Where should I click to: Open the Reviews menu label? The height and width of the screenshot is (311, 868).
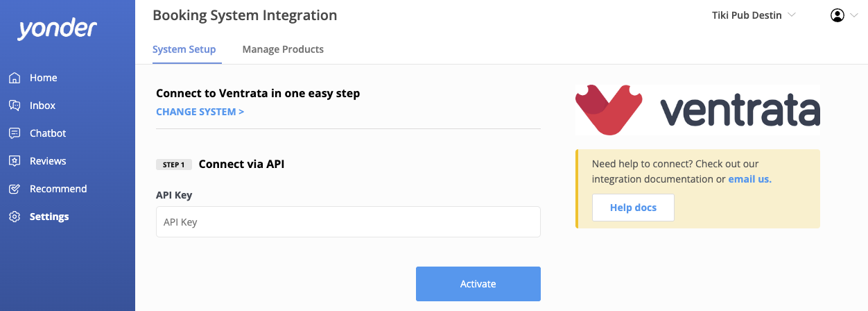click(x=48, y=161)
